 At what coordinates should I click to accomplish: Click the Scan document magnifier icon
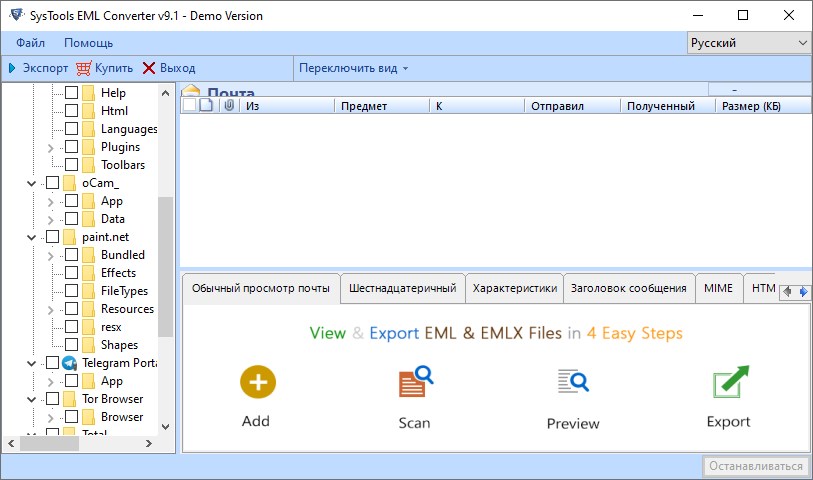tap(415, 381)
